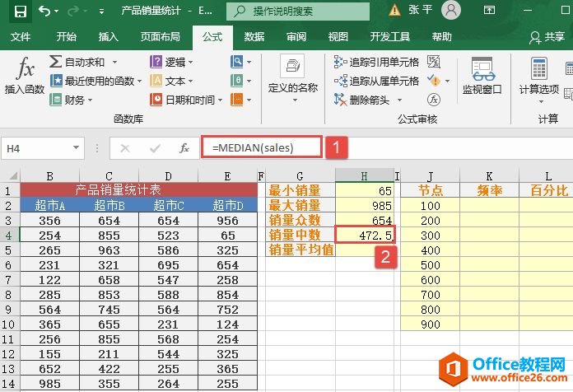The height and width of the screenshot is (392, 573).
Task: Click Trace Precedents (追踪引用单元格)
Action: tap(377, 62)
